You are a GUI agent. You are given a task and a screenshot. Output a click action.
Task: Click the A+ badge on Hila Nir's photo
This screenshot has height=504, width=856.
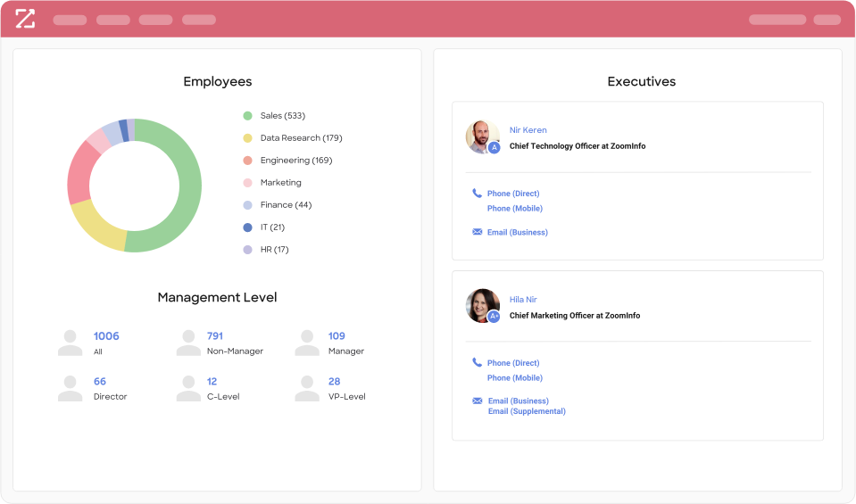[x=494, y=317]
